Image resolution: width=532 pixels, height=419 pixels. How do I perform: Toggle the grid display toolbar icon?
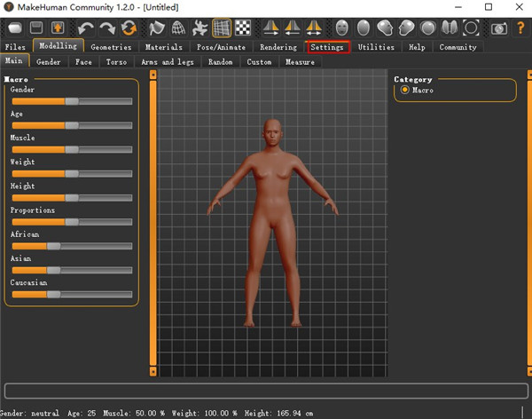(222, 28)
